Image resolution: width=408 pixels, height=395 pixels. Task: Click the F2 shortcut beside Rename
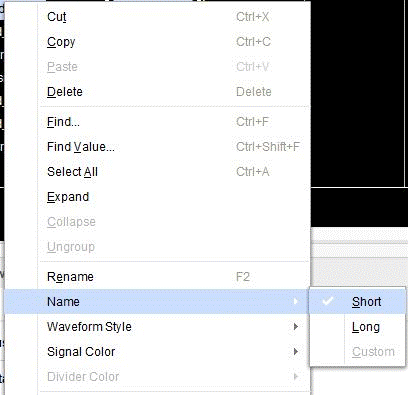(x=243, y=277)
